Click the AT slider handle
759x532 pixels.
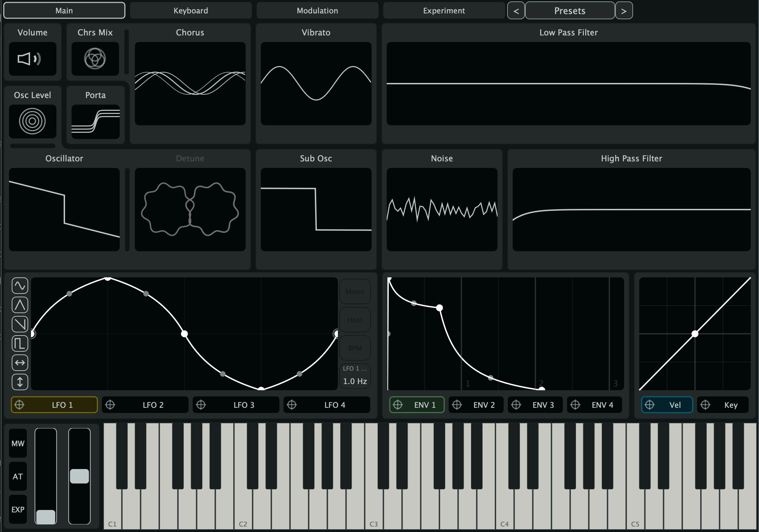click(79, 477)
